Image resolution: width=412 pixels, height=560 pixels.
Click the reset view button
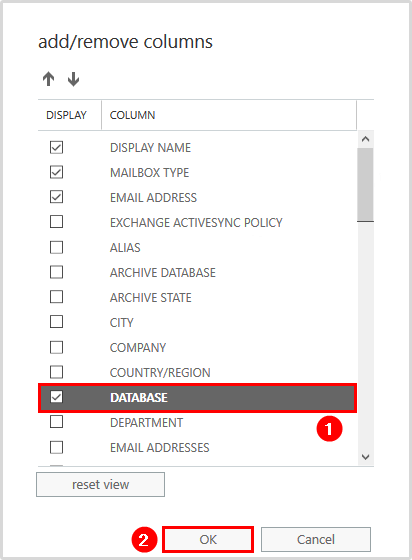point(100,485)
